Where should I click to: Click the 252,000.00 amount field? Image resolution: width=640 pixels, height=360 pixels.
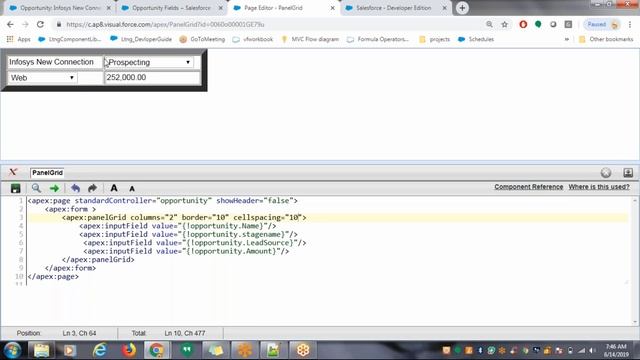(152, 78)
